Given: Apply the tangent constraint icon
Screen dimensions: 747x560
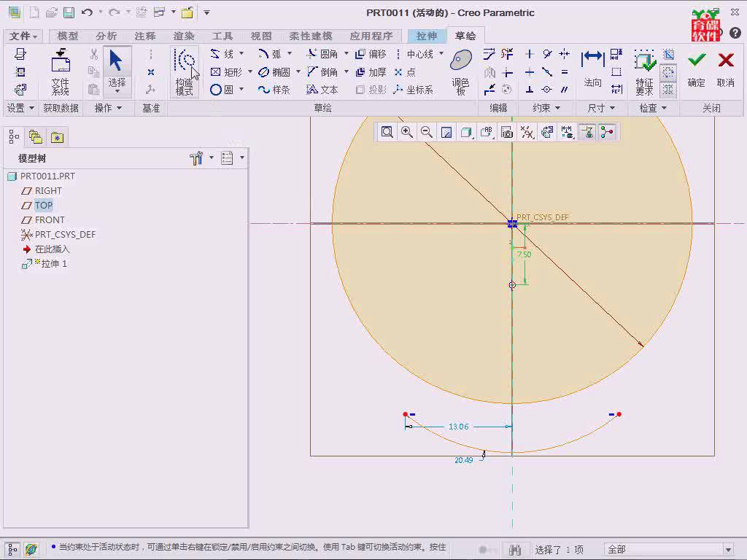Looking at the screenshot, I should pos(547,54).
